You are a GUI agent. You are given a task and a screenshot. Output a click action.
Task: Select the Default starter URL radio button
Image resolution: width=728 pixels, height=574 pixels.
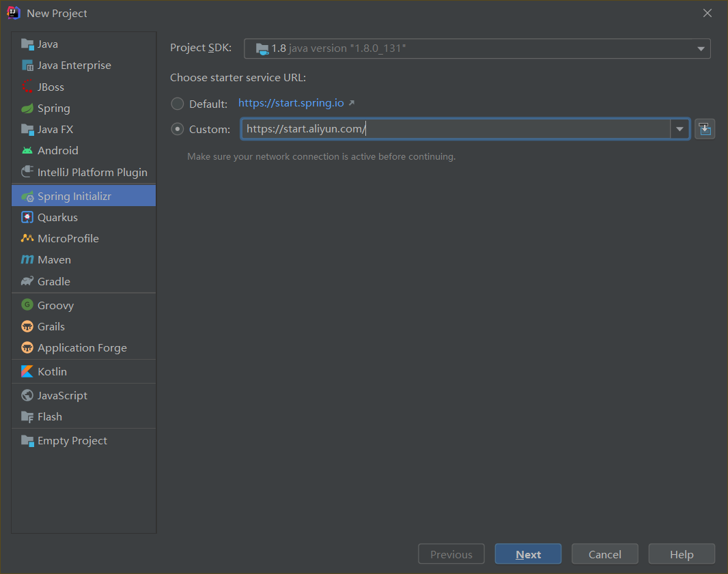tap(178, 104)
